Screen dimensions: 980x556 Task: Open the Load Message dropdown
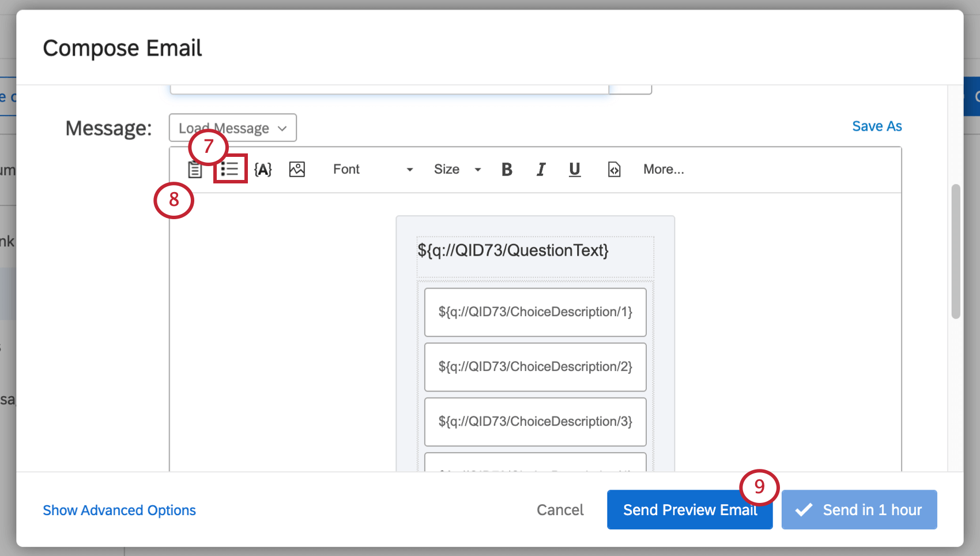[232, 127]
